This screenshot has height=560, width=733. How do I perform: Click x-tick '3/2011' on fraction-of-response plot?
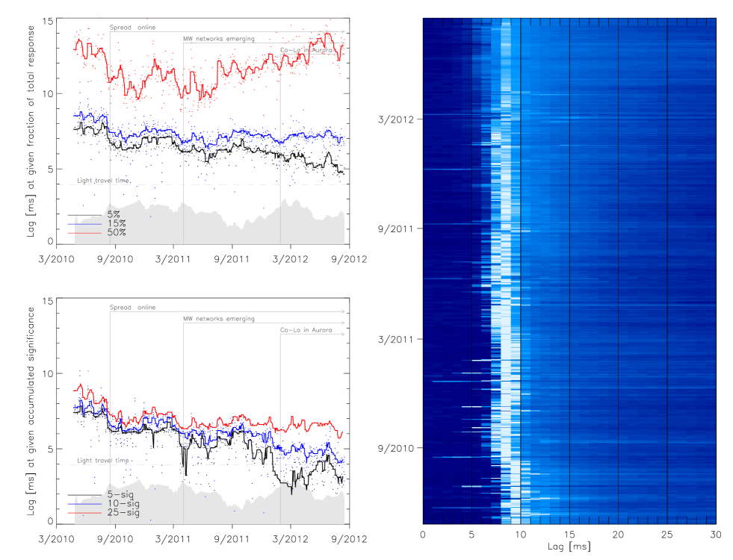click(173, 259)
